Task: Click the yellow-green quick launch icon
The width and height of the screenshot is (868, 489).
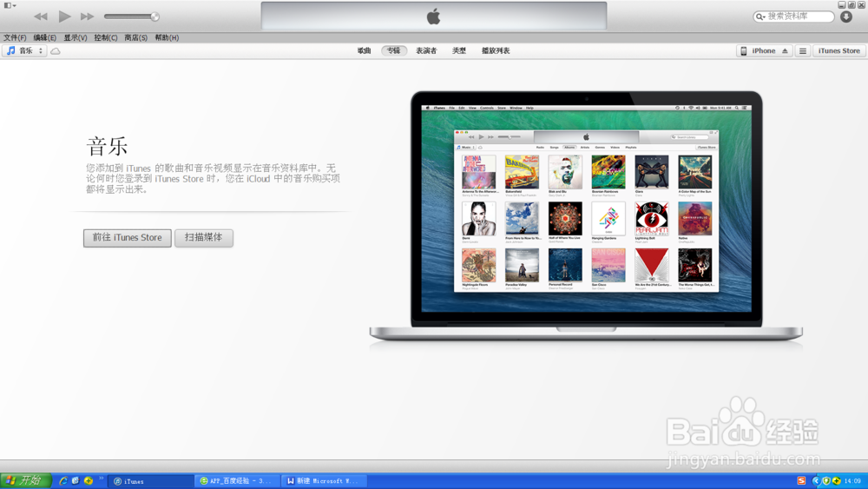Action: click(x=88, y=480)
